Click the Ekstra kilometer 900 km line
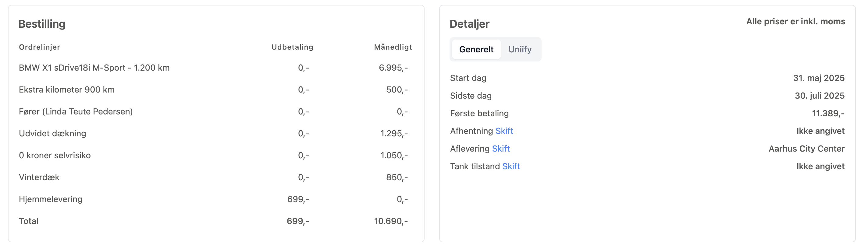 coord(67,89)
